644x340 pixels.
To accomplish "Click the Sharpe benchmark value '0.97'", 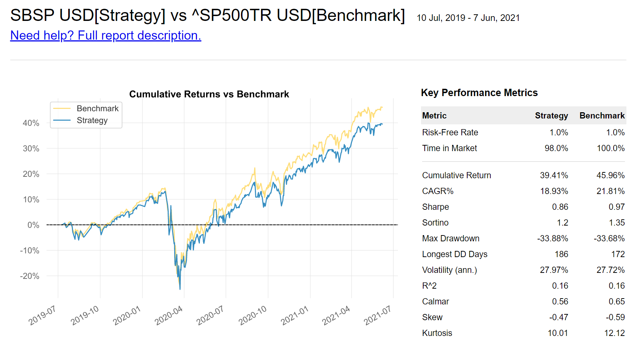I will coord(616,207).
